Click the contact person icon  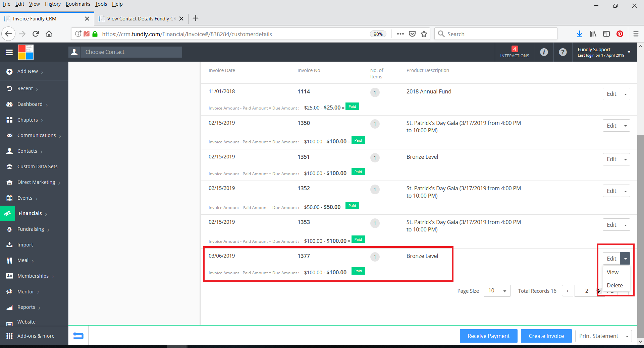74,52
